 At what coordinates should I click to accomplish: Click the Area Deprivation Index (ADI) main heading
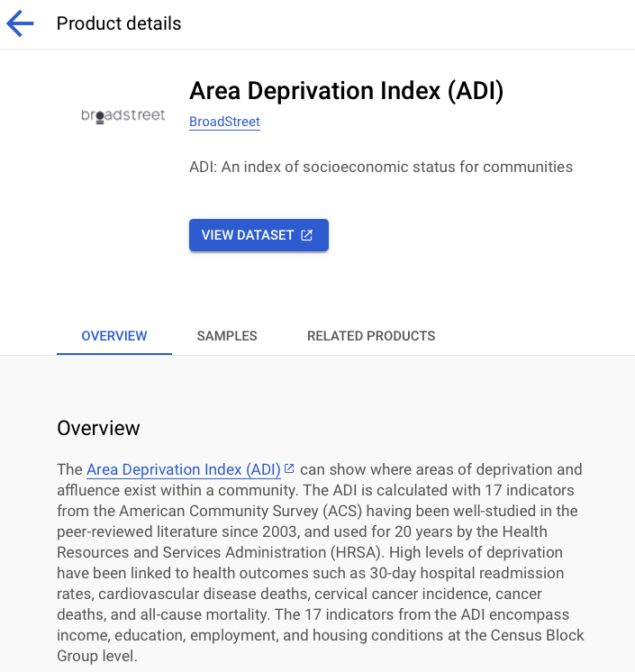[346, 91]
